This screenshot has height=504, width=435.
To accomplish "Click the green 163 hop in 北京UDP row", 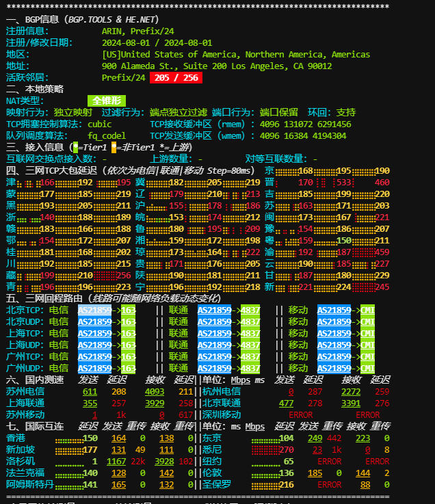I will [x=128, y=321].
